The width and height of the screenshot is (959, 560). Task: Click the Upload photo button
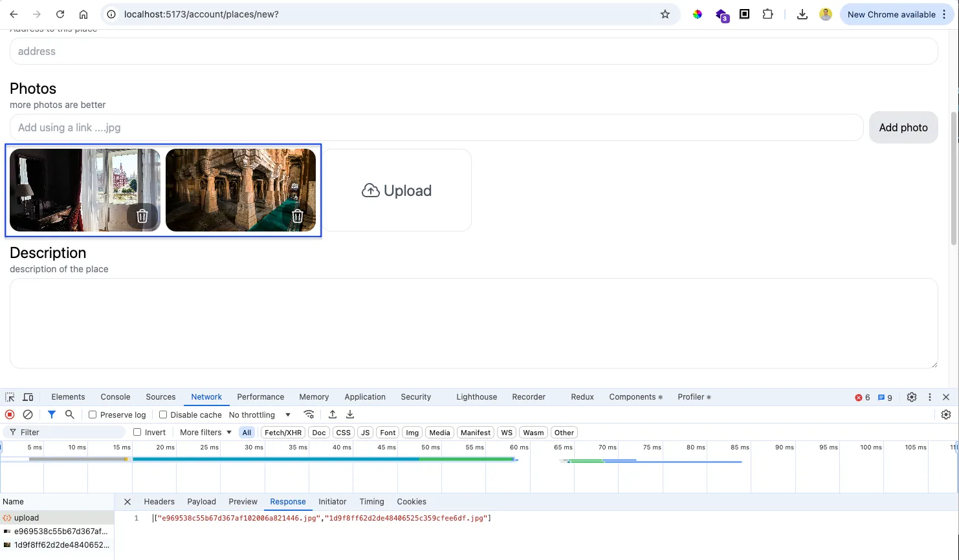(397, 190)
